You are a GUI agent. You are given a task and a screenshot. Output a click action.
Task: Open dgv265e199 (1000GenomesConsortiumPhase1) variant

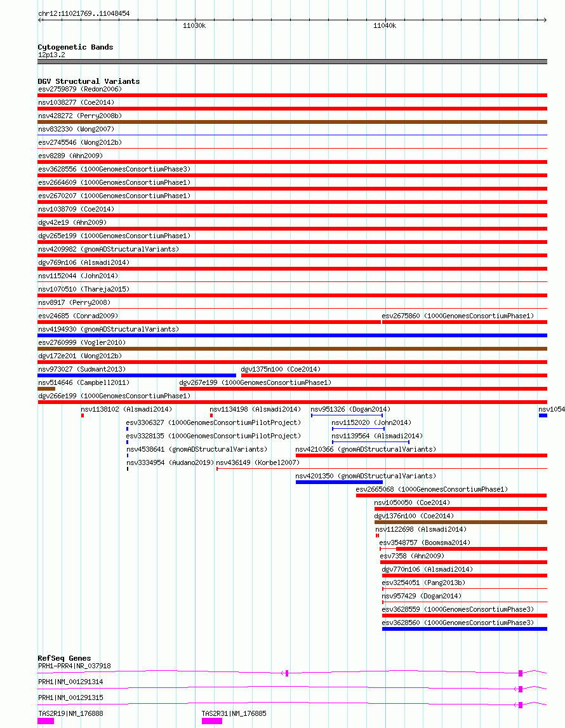tap(114, 236)
